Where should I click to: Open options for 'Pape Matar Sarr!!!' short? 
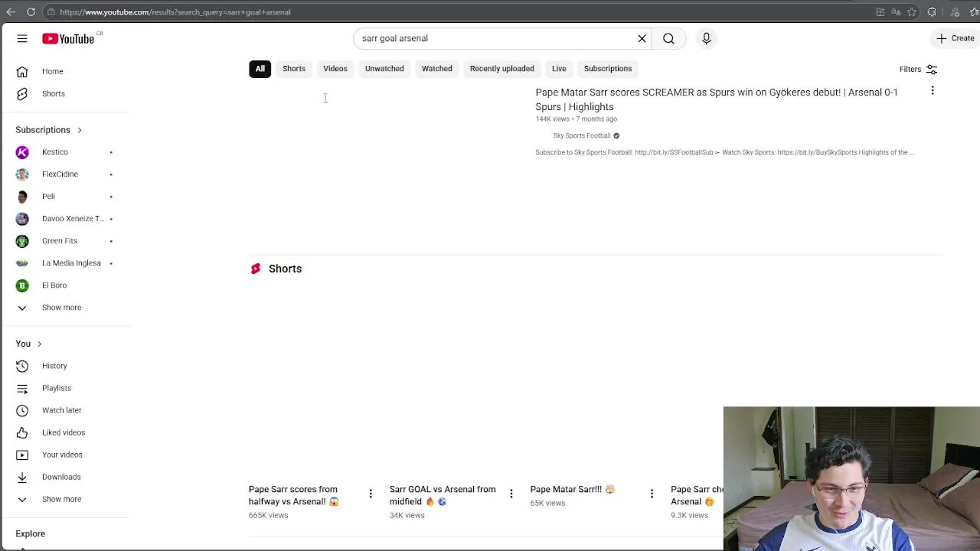(x=652, y=494)
